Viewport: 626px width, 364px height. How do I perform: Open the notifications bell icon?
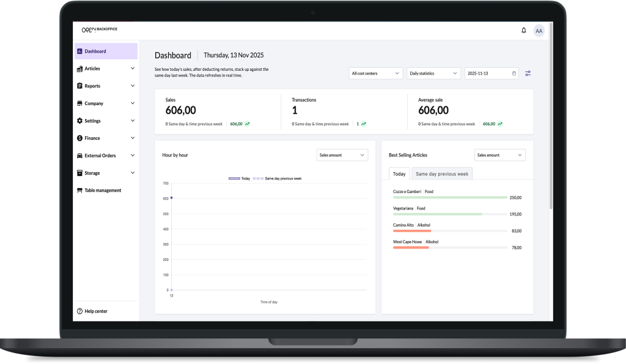[x=523, y=31]
